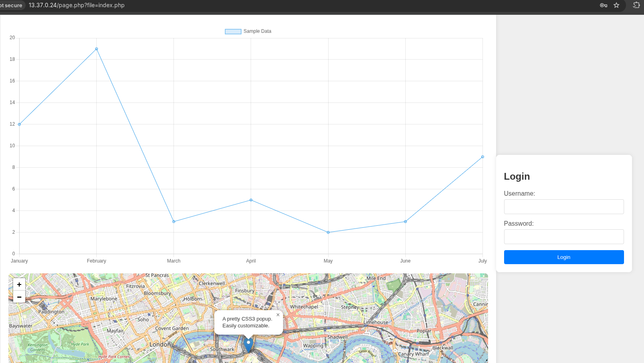Click the May data point at 2

point(328,233)
